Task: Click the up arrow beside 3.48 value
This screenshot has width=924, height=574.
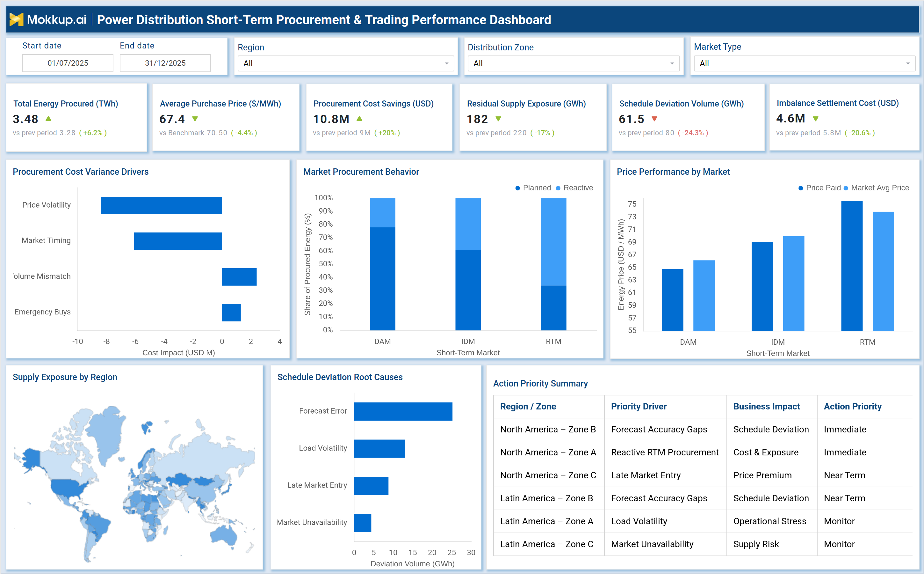Action: tap(48, 118)
